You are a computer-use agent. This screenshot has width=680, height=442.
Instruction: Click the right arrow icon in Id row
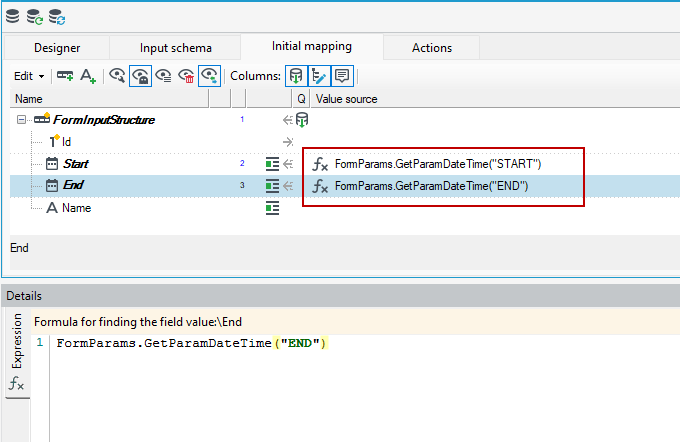288,142
